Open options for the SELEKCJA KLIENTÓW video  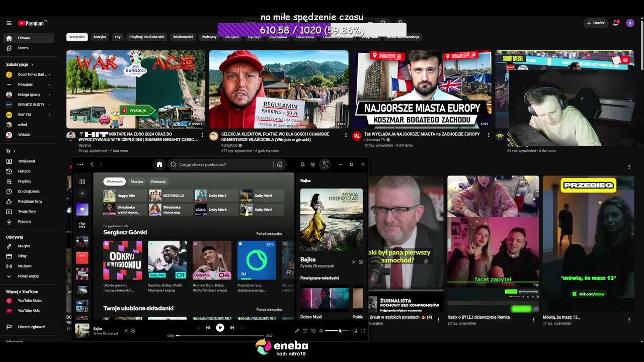tap(346, 135)
